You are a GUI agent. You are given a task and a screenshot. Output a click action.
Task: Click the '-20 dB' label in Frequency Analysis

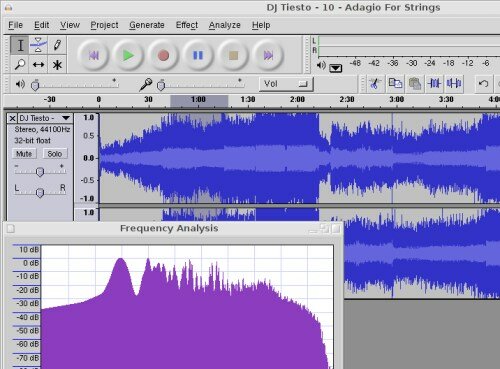click(x=28, y=290)
